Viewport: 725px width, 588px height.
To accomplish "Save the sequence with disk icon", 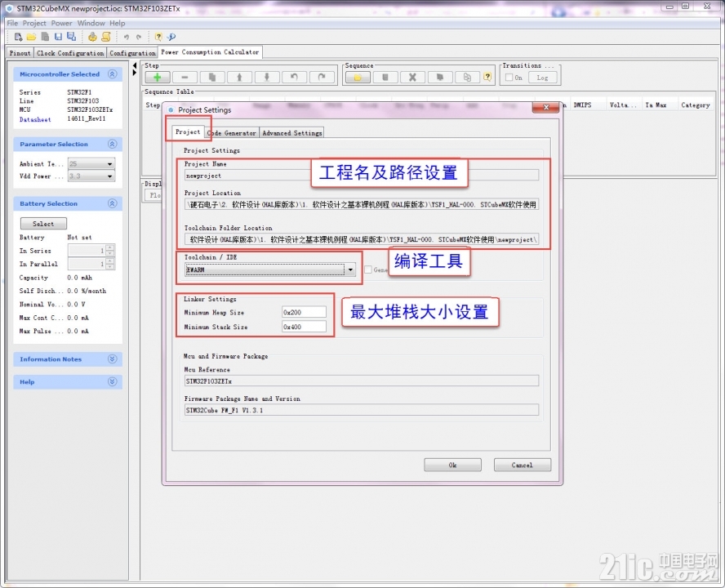I will [x=385, y=78].
